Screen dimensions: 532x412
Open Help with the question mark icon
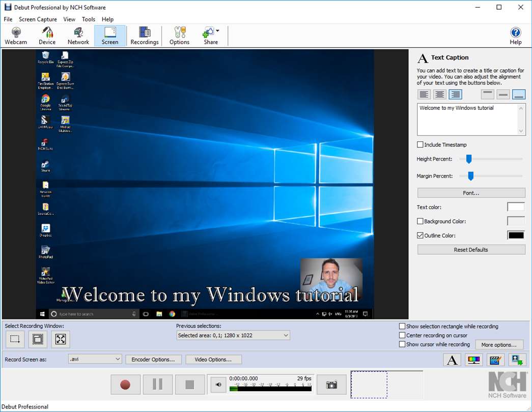coord(515,33)
